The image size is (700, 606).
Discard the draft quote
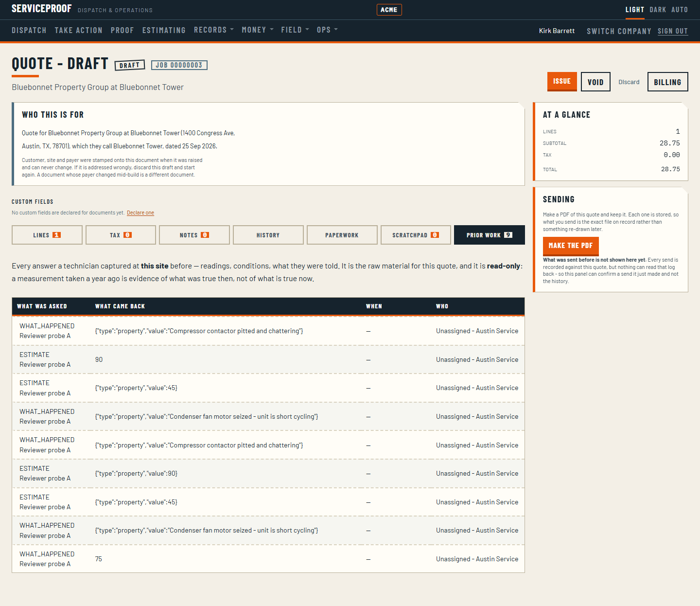click(x=629, y=82)
